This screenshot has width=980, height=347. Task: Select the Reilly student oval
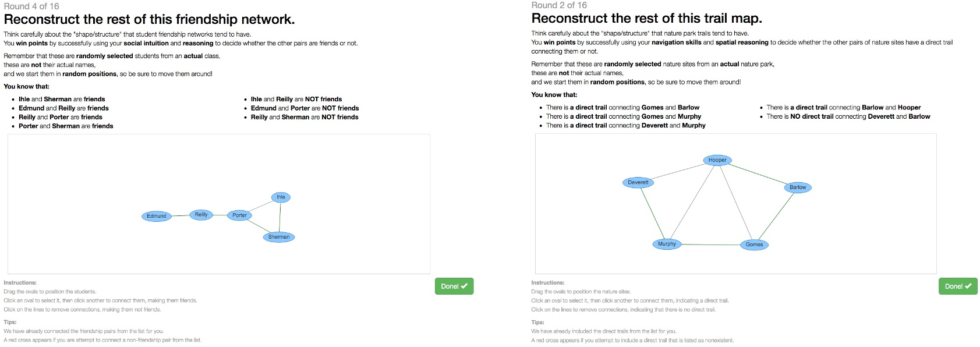point(200,214)
